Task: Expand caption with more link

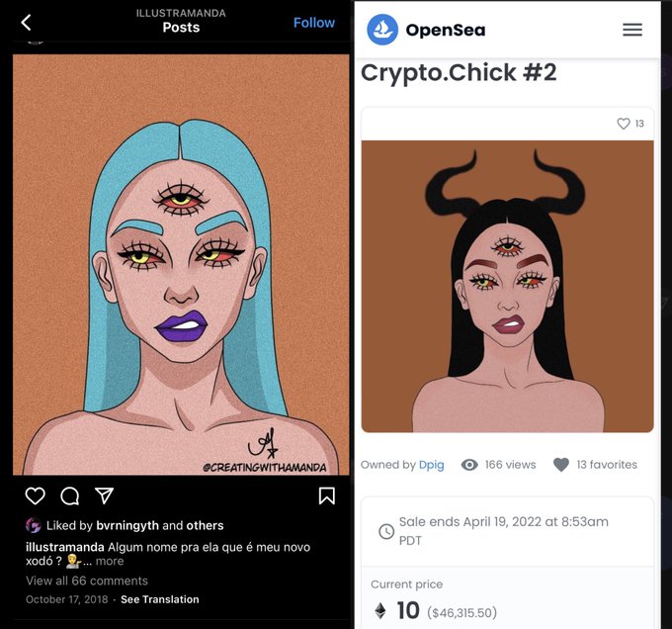Action: click(110, 562)
